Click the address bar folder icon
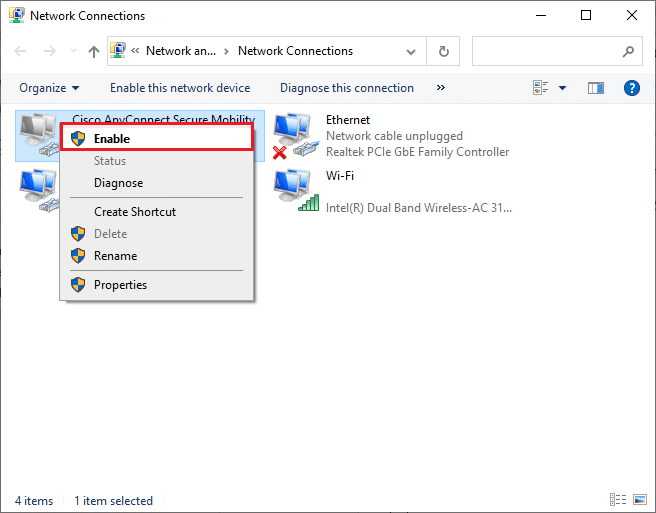 point(118,50)
